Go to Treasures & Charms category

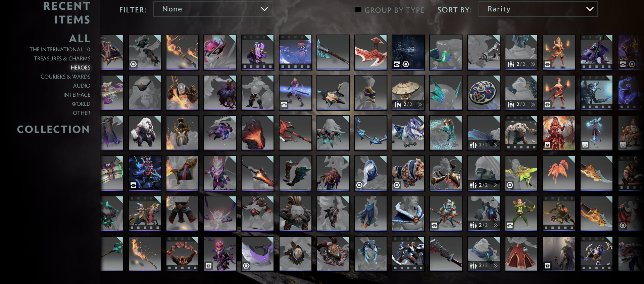tap(62, 58)
